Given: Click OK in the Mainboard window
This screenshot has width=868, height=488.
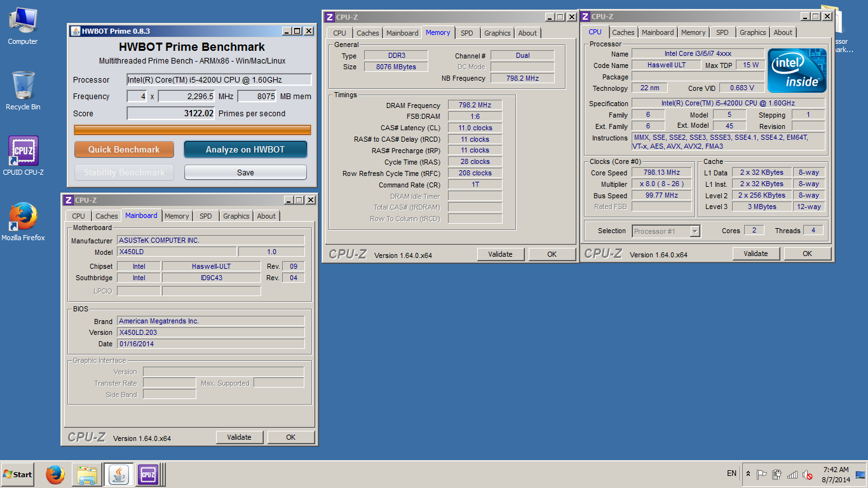Looking at the screenshot, I should click(290, 437).
